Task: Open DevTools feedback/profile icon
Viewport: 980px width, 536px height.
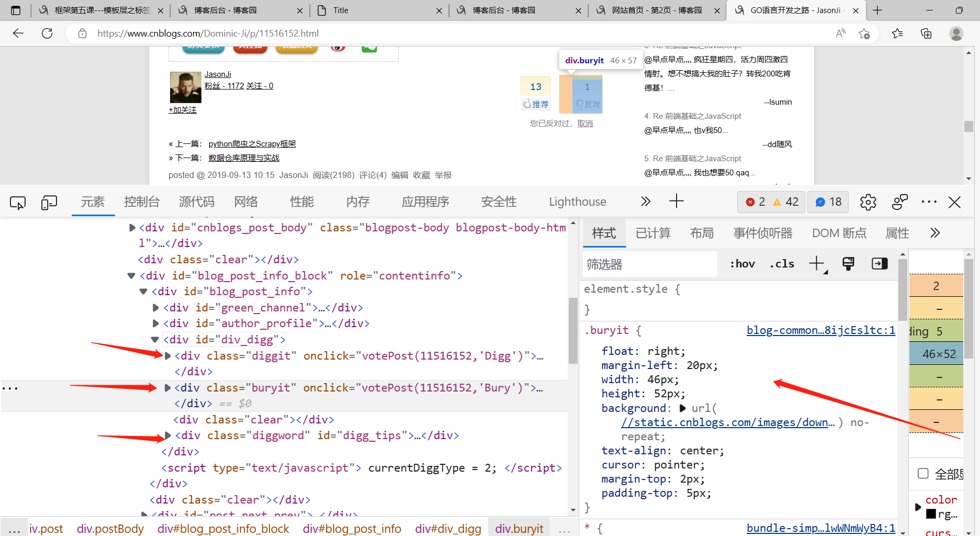Action: coord(899,202)
